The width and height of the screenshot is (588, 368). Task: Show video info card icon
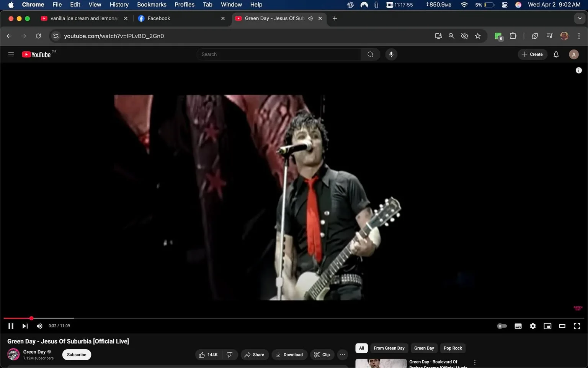pyautogui.click(x=579, y=71)
